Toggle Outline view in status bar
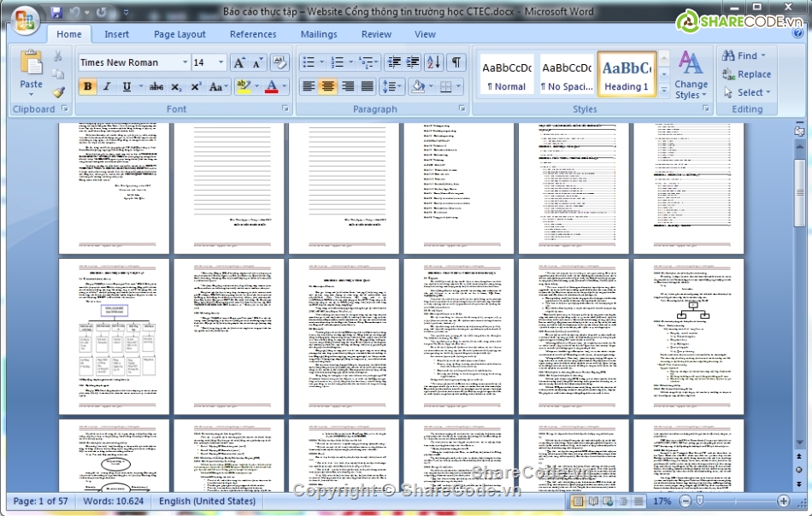The height and width of the screenshot is (516, 812). point(623,501)
